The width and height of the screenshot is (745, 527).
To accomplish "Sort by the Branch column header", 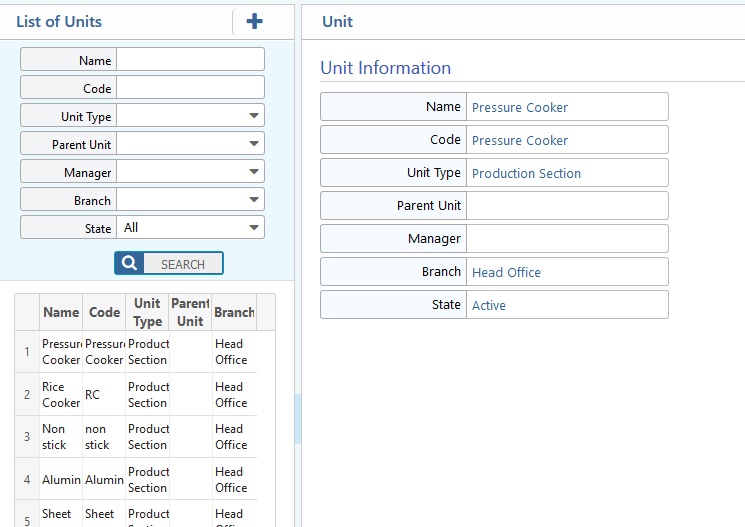I will (234, 312).
